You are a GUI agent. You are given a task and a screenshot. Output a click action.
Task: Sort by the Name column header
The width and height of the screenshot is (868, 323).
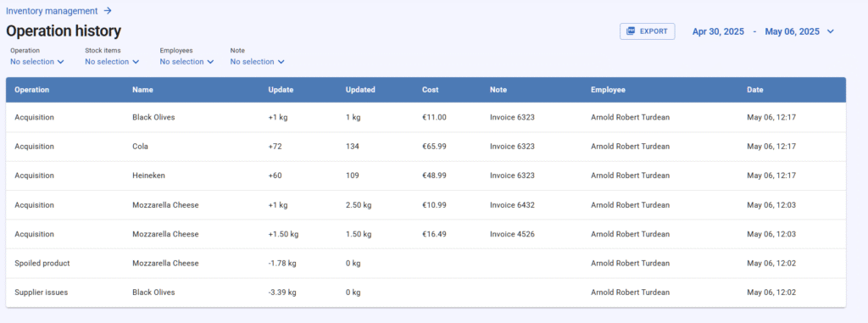pos(142,90)
